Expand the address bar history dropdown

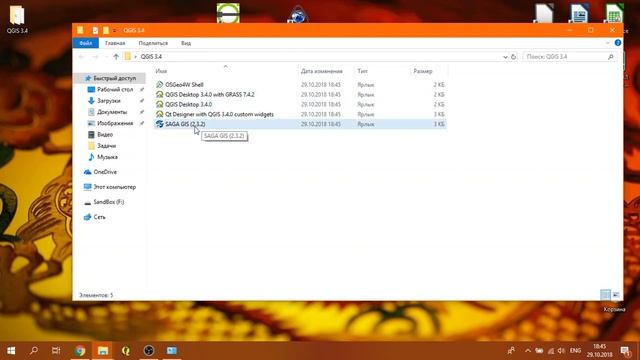coord(505,57)
